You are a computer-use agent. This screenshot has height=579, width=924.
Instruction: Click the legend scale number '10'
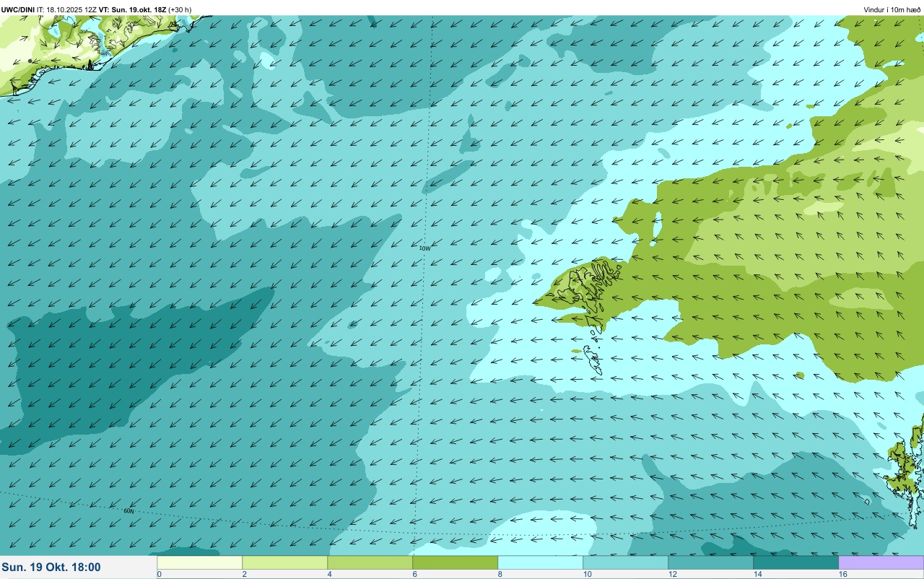[x=588, y=574]
